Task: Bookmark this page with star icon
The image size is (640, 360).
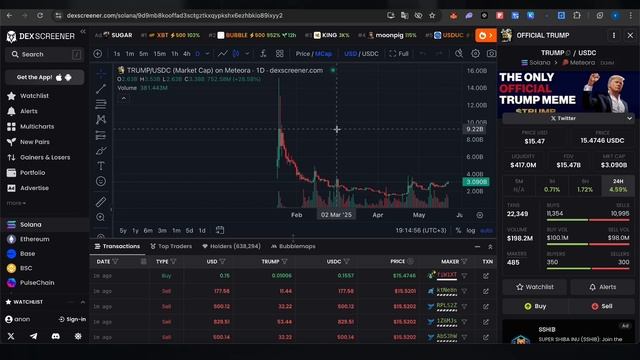Action: (x=432, y=16)
